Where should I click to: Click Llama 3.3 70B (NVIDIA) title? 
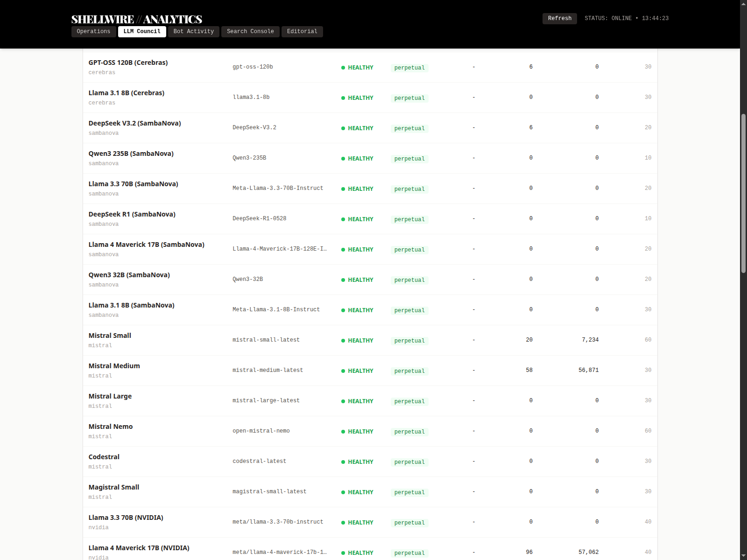click(x=126, y=518)
